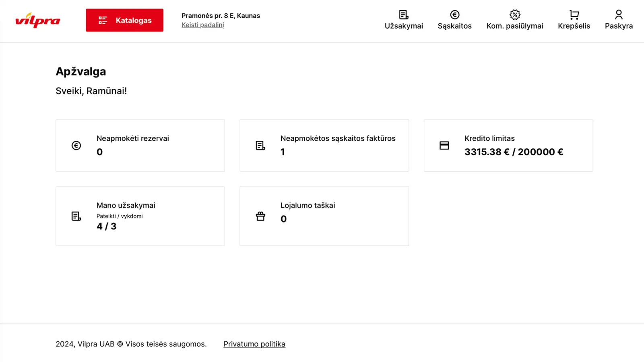Click the Užsakymai orders icon in header
The height and width of the screenshot is (362, 644).
click(x=404, y=15)
